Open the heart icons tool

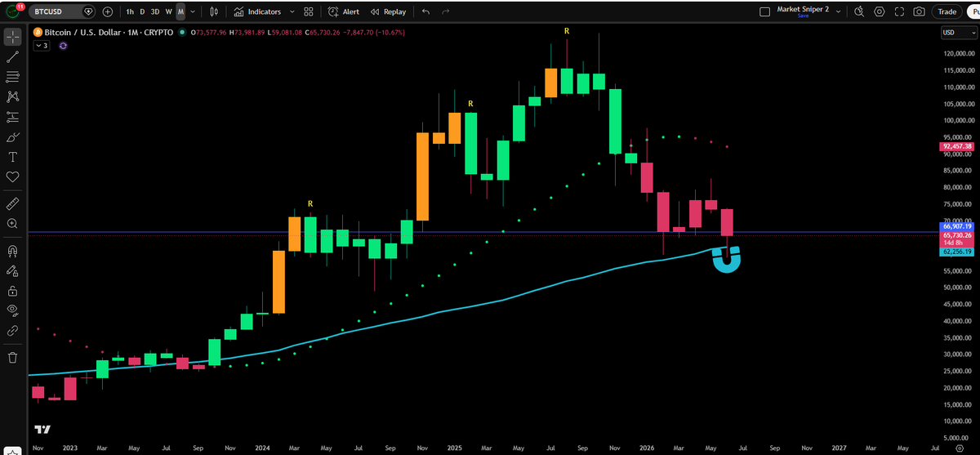click(x=12, y=176)
